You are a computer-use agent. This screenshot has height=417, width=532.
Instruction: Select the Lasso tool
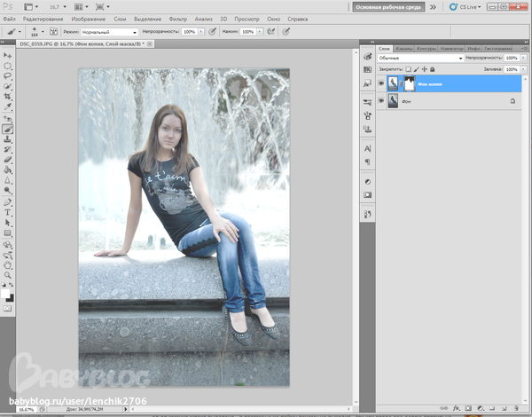click(8, 75)
